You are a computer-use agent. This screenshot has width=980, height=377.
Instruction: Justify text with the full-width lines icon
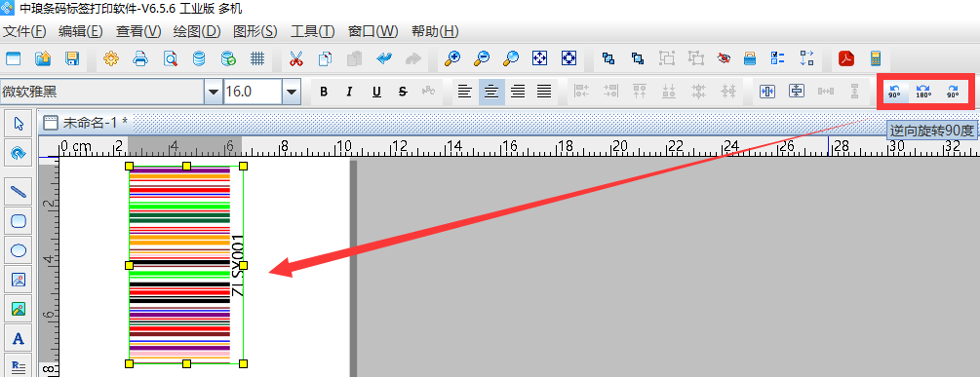click(x=544, y=92)
